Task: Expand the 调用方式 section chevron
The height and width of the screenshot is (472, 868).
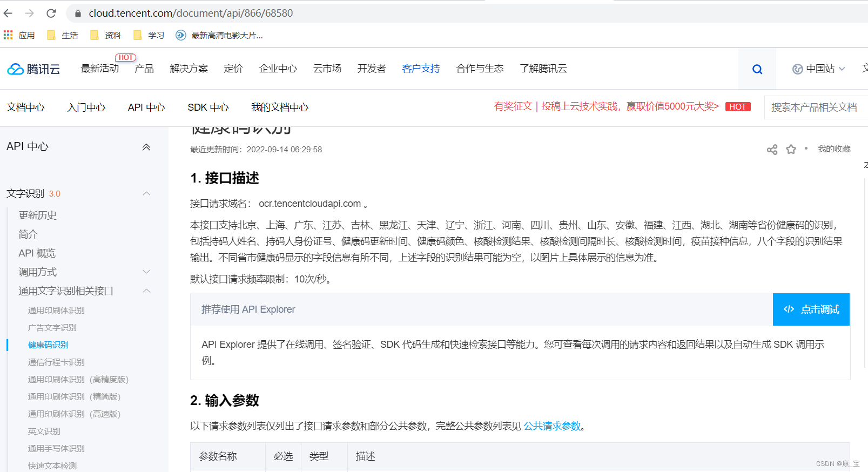Action: point(146,272)
